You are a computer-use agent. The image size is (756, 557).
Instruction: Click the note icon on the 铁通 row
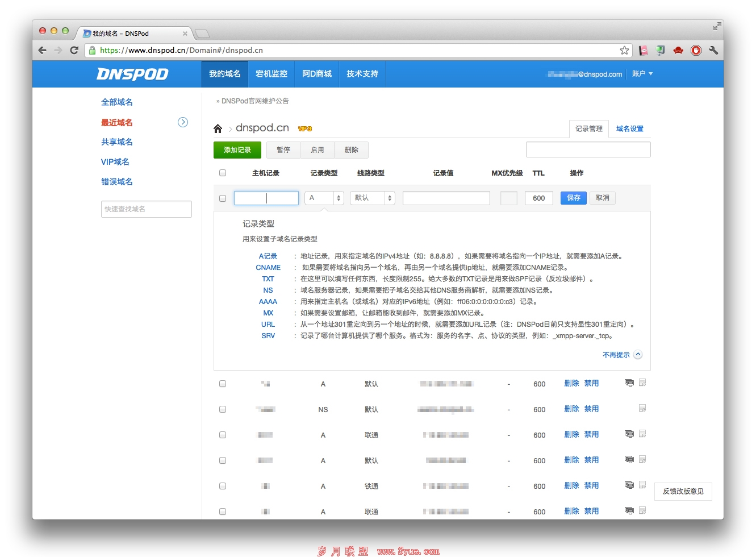click(x=642, y=485)
